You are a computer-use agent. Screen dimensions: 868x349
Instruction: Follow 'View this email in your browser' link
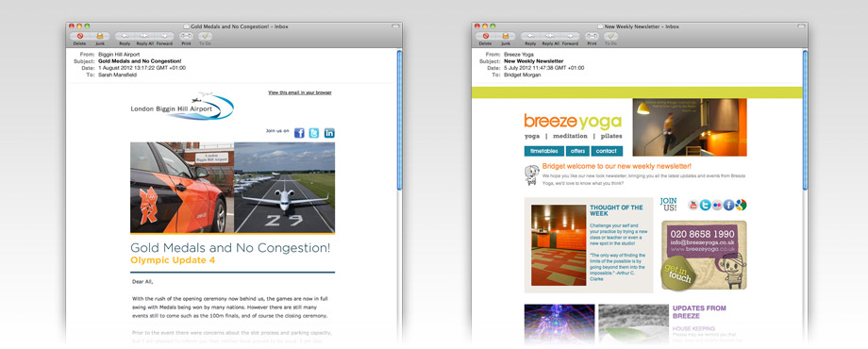(x=299, y=92)
